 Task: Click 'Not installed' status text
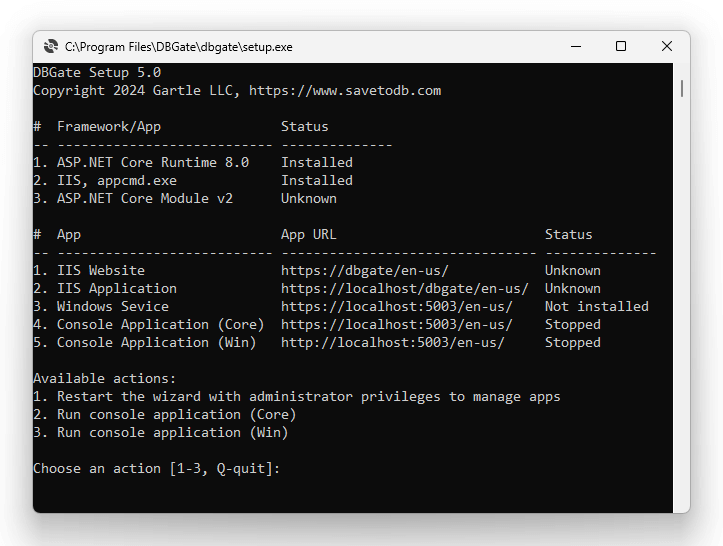click(x=597, y=307)
